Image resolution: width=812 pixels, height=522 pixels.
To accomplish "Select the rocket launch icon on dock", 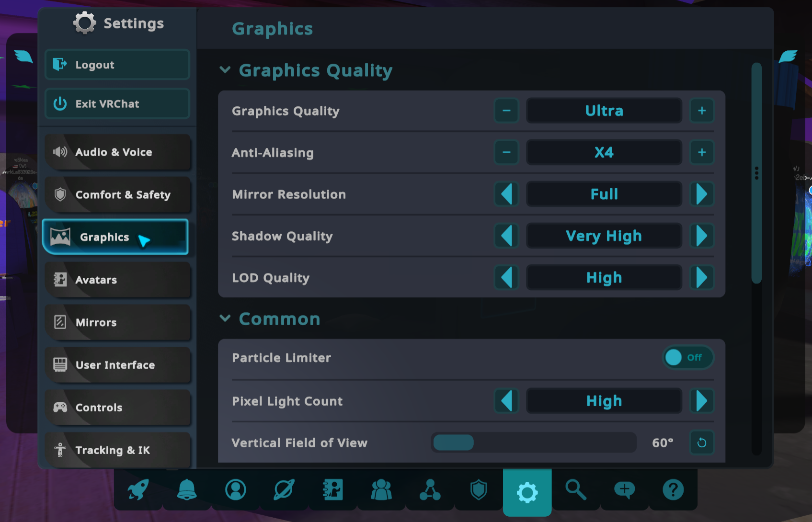I will pos(138,489).
